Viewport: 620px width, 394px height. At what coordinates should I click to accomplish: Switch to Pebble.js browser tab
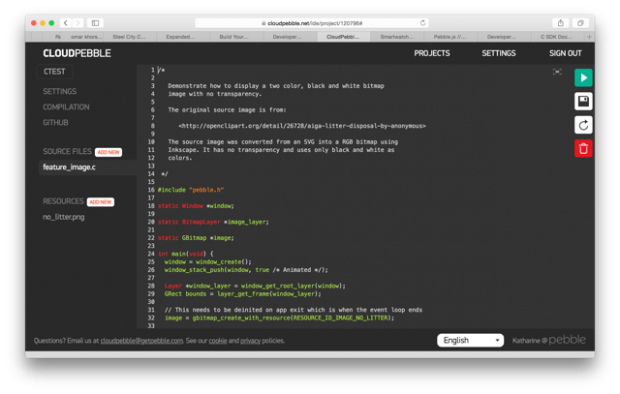click(450, 37)
